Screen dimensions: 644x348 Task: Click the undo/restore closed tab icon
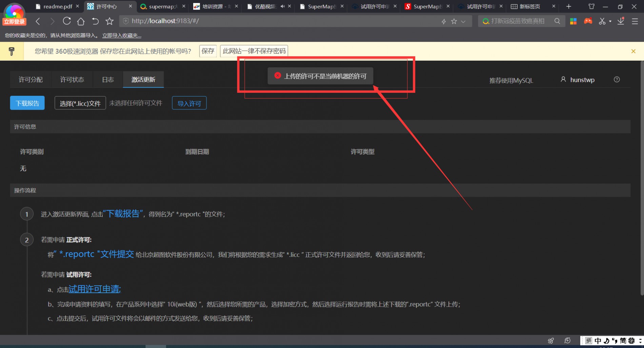(x=95, y=21)
